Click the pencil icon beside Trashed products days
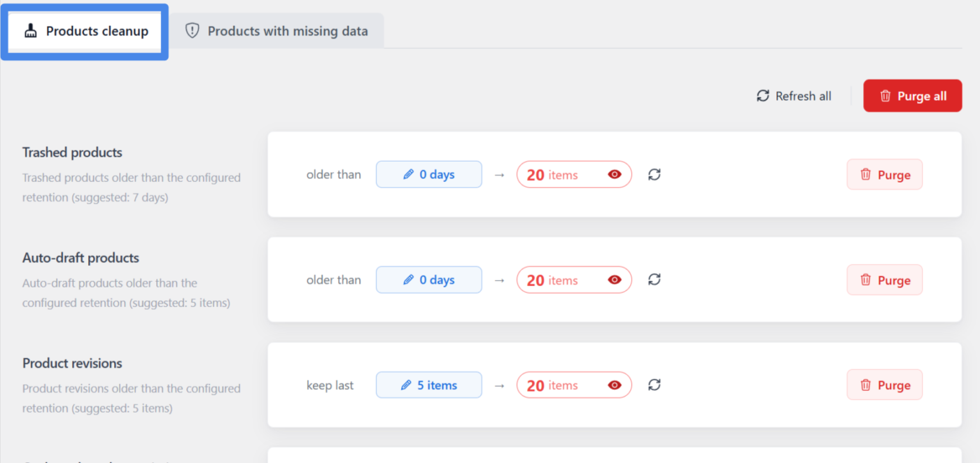Image resolution: width=980 pixels, height=463 pixels. (409, 175)
